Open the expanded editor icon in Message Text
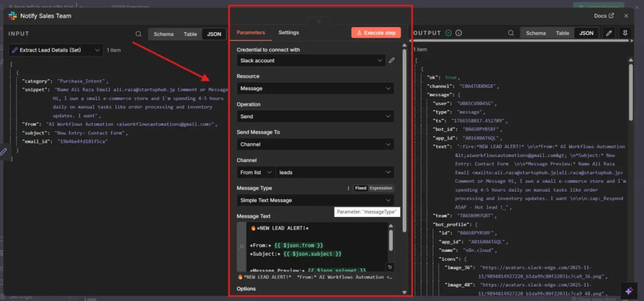 point(390,267)
